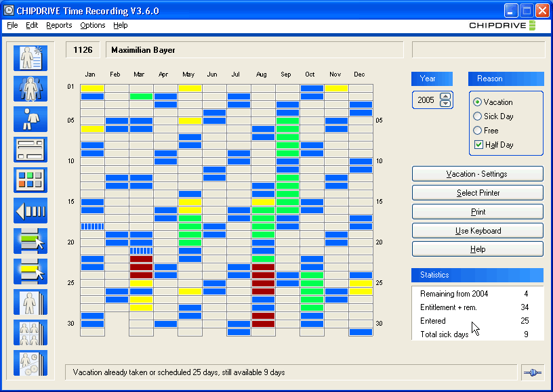Click the colored squares grid icon

[30, 180]
